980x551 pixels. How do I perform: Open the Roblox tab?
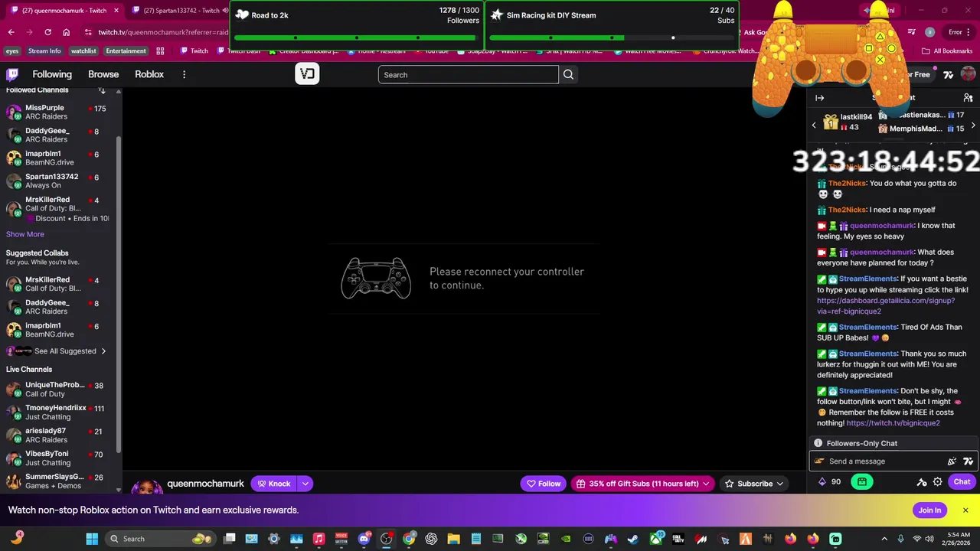point(149,74)
